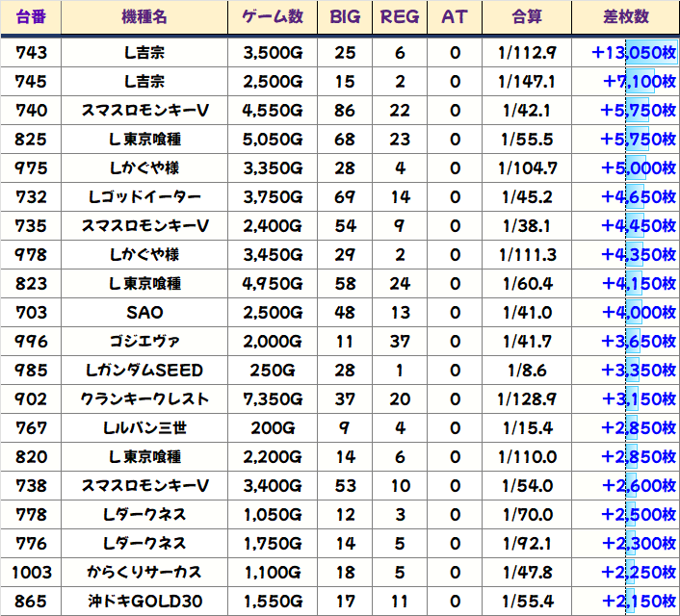This screenshot has width=680, height=616.
Task: Select the +13,050枚 difference value
Action: tap(634, 53)
